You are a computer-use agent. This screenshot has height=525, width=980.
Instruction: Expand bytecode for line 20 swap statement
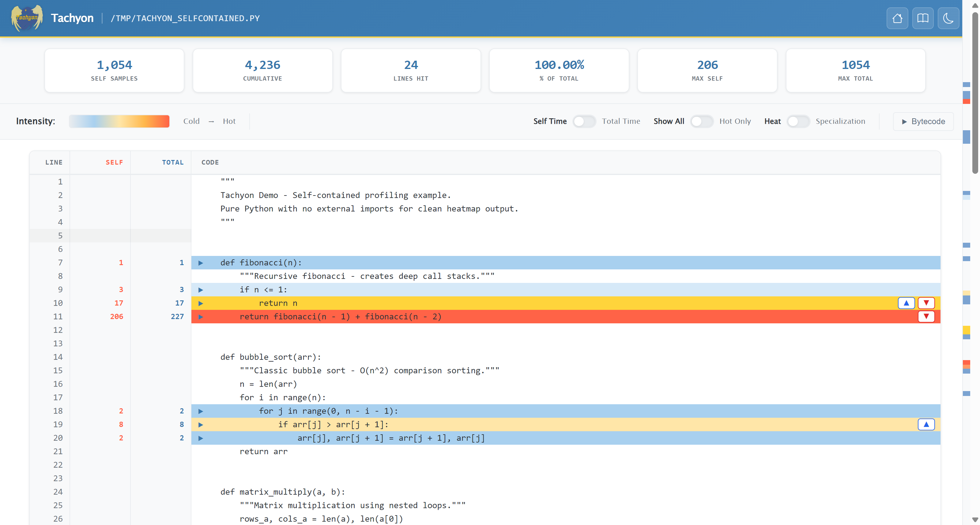pyautogui.click(x=201, y=438)
